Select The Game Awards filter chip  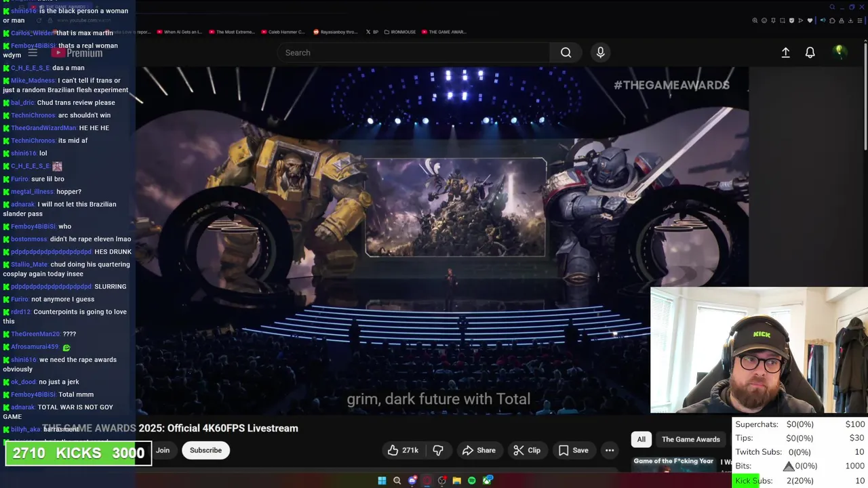click(690, 439)
